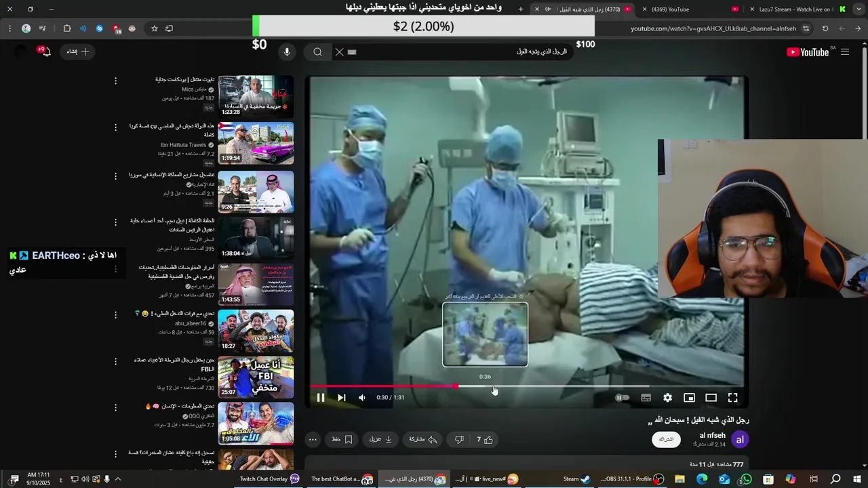Switch to theater mode view
This screenshot has height=488, width=868.
[x=711, y=398]
